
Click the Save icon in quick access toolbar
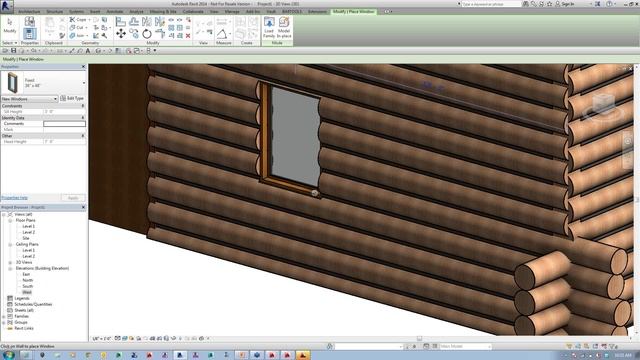click(13, 51)
